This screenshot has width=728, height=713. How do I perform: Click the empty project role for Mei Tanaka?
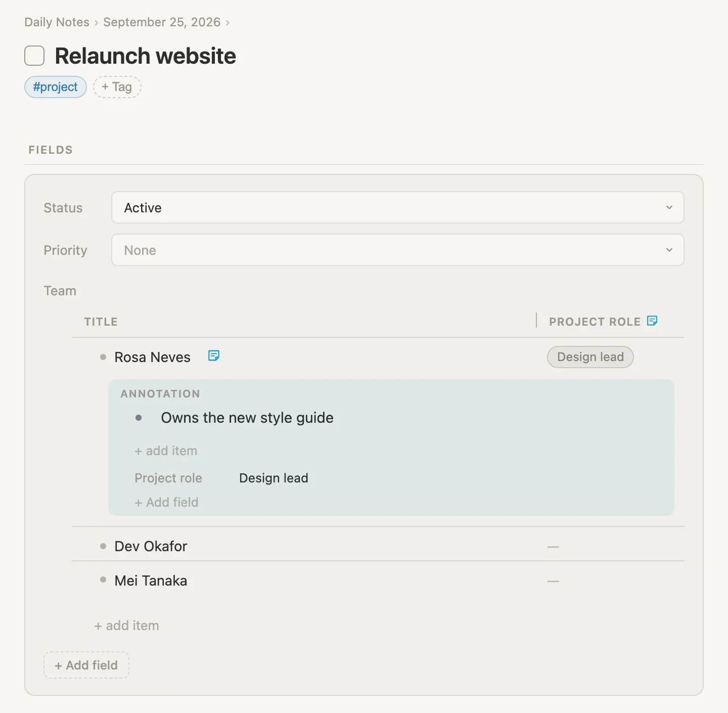pos(553,581)
